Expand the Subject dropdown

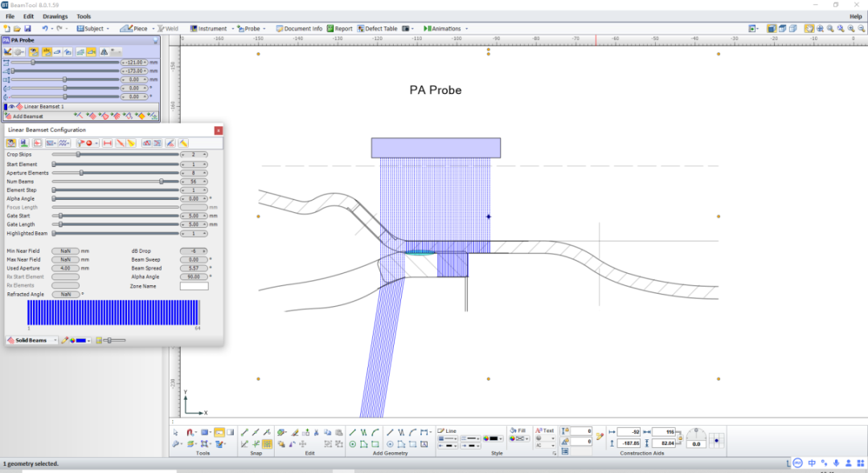coord(108,28)
